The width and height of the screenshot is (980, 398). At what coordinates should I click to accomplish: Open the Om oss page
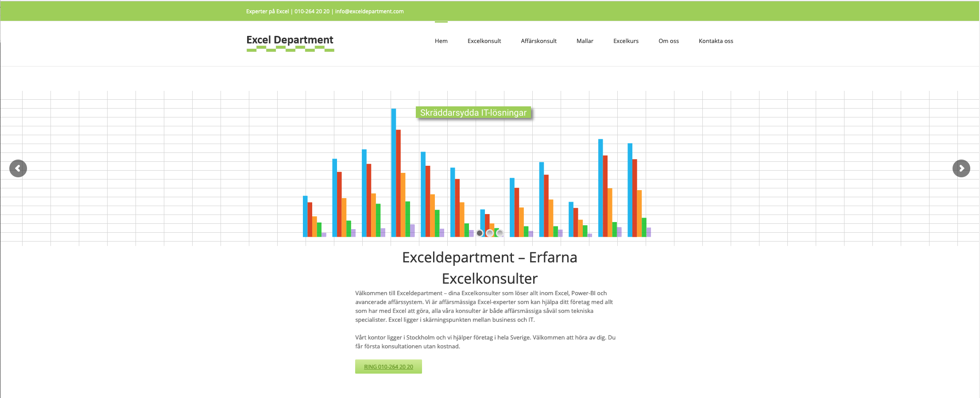[669, 41]
